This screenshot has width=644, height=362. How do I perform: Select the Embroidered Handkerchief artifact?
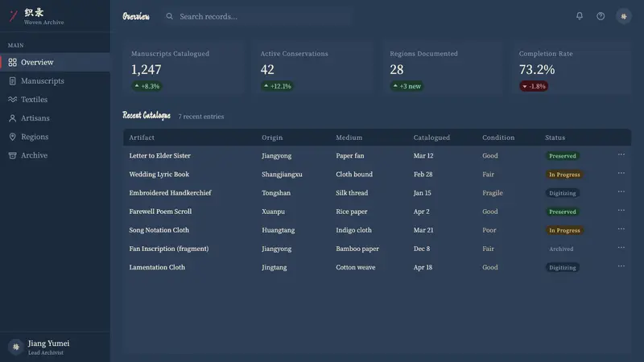coord(170,192)
